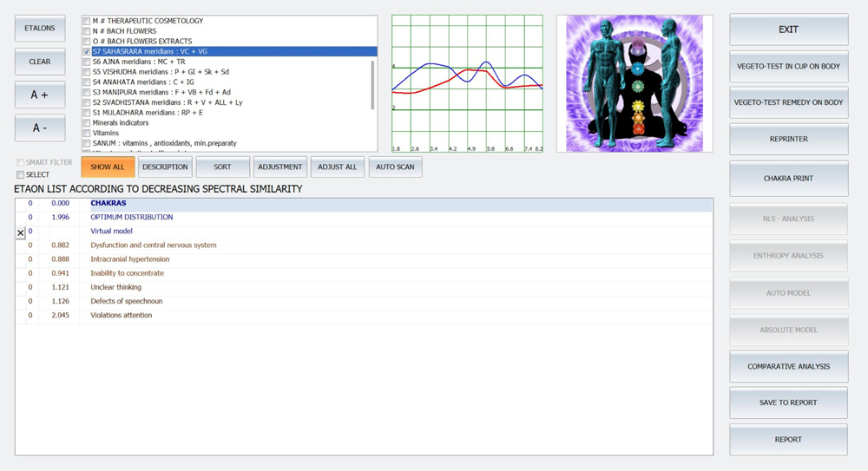Toggle the SHOW ALL button

click(108, 167)
